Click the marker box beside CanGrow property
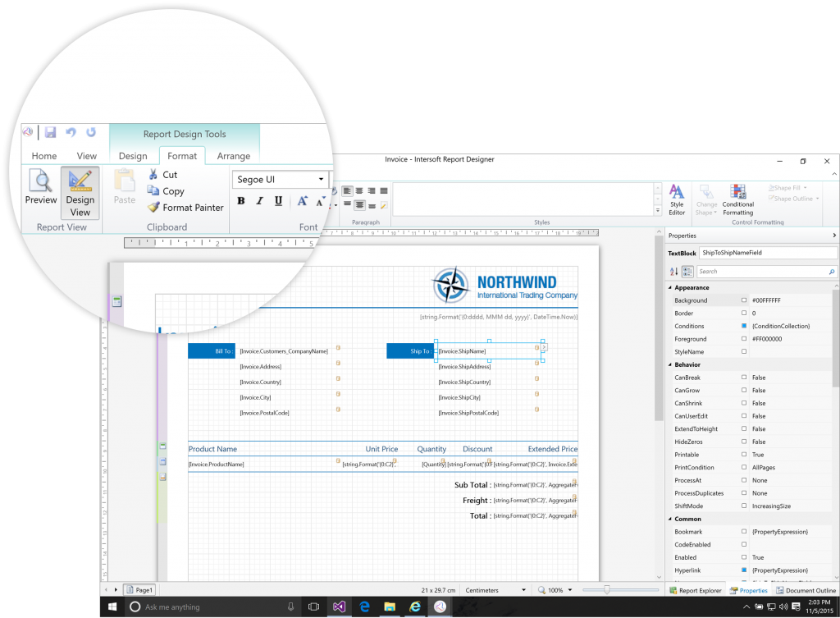 point(743,390)
